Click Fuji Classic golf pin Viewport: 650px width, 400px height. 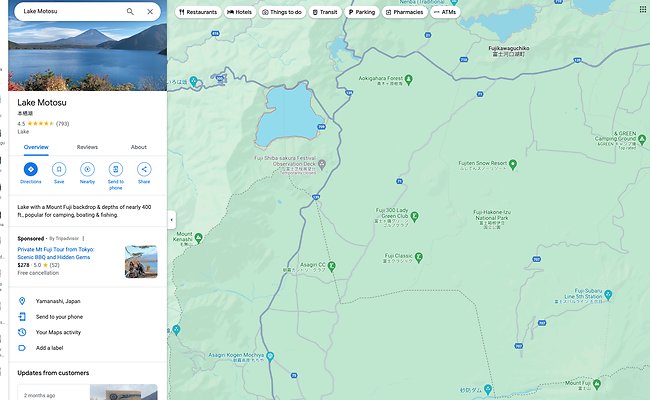[x=419, y=257]
